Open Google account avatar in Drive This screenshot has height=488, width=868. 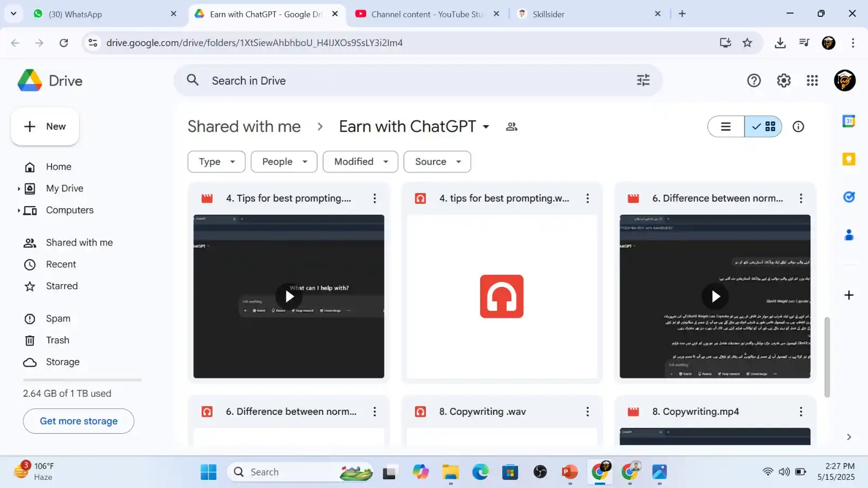[844, 80]
